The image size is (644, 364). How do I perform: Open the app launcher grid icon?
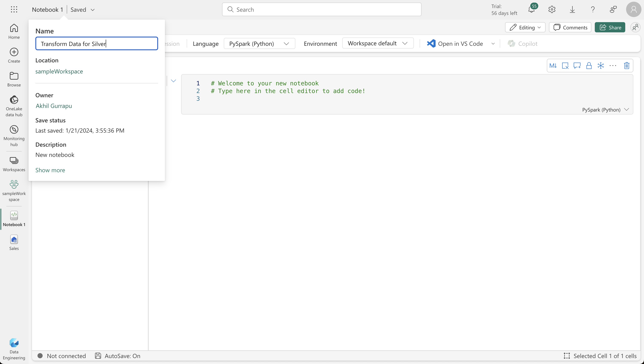point(14,10)
